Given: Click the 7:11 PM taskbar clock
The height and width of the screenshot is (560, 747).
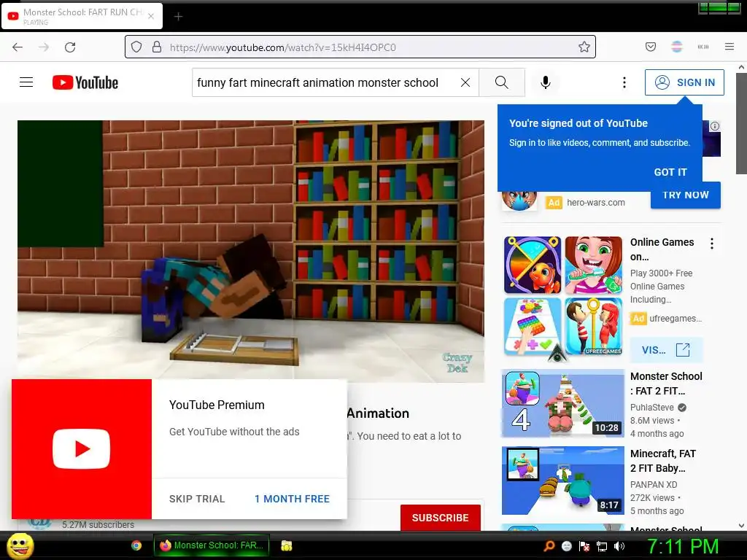Looking at the screenshot, I should click(x=683, y=546).
